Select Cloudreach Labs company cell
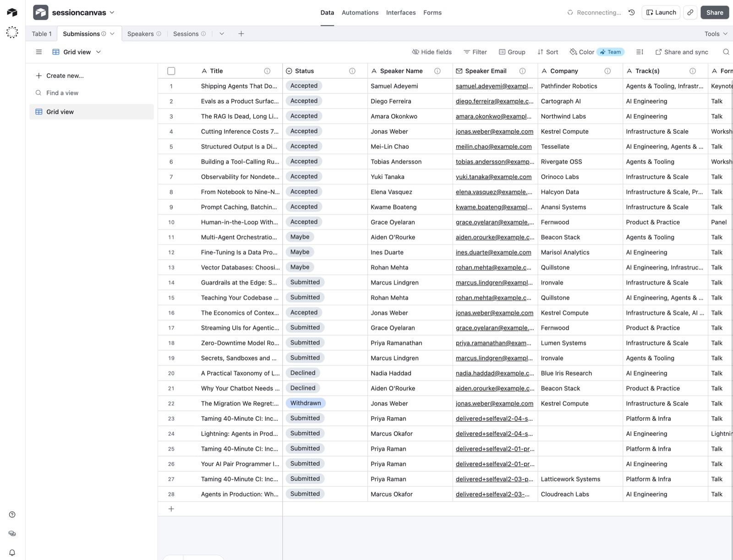 pyautogui.click(x=580, y=494)
